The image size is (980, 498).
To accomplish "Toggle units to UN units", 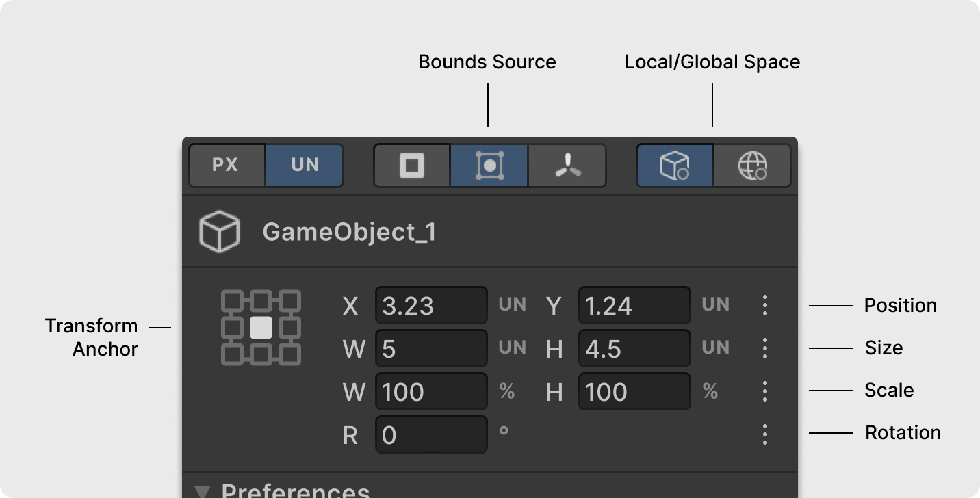I will click(x=305, y=166).
